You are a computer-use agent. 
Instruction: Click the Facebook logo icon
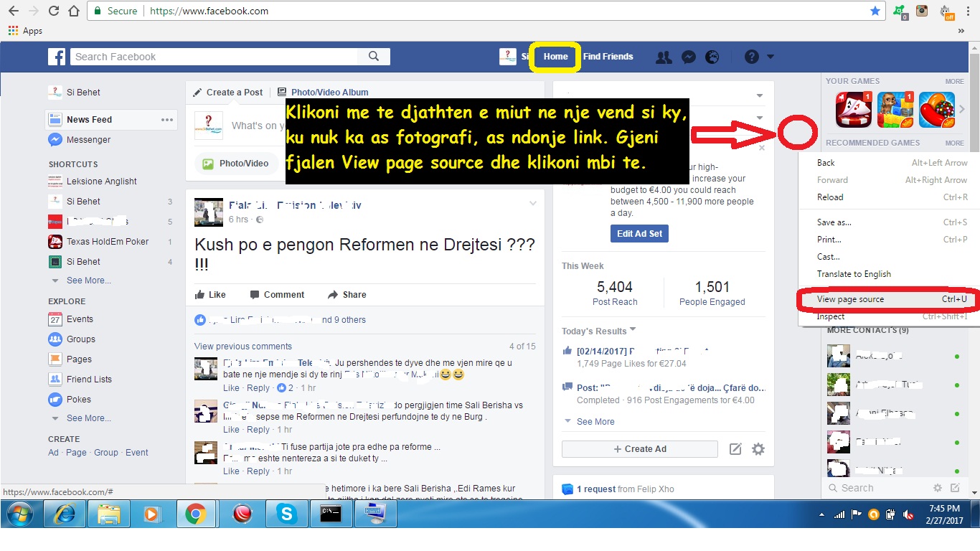pos(57,57)
